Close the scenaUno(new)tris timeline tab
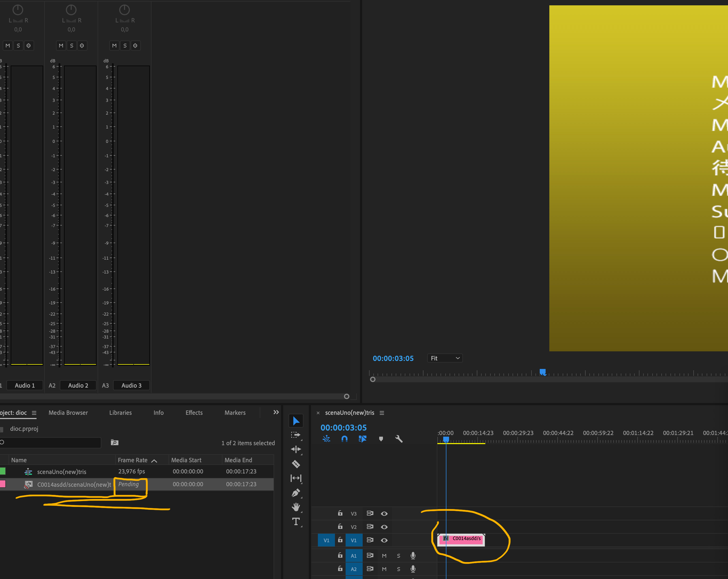Screen dimensions: 728x579 pos(318,413)
